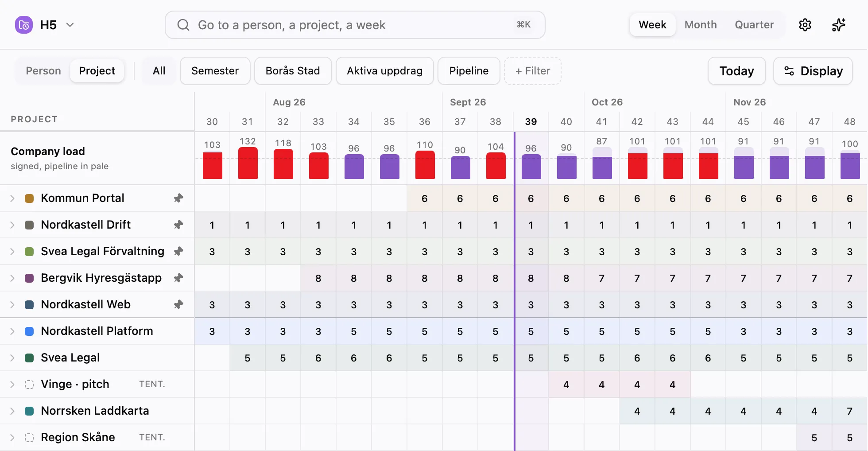Select the Semester filter tab
Image resolution: width=868 pixels, height=451 pixels.
(x=215, y=71)
